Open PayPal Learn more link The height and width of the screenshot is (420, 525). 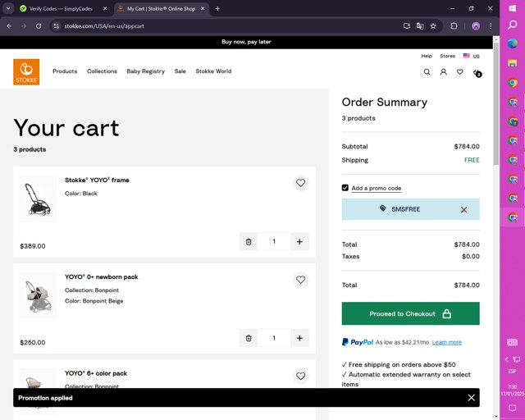point(446,342)
